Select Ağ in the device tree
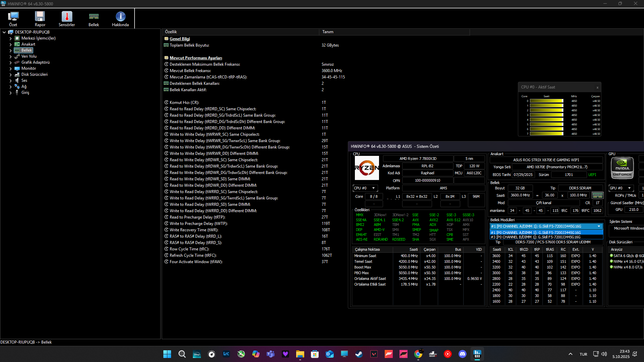Image resolution: width=644 pixels, height=362 pixels. point(24,86)
